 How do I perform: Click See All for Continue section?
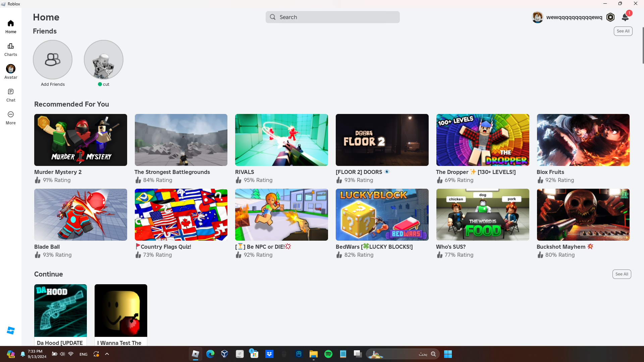(x=622, y=274)
